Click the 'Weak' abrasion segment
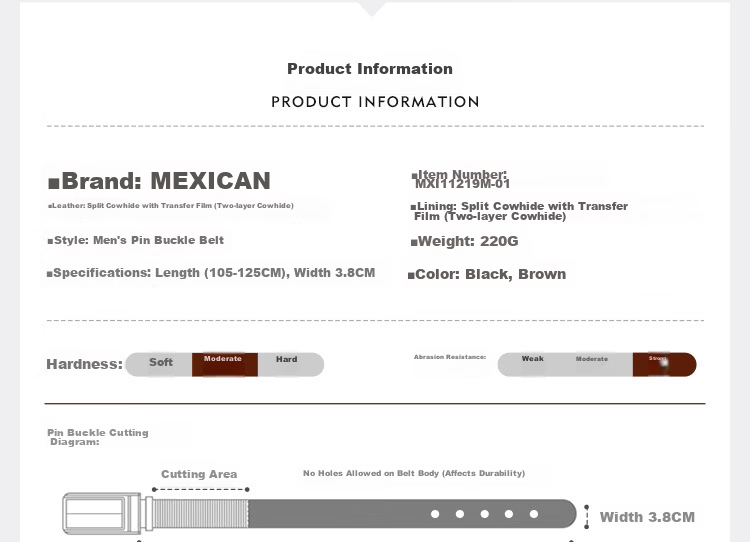The image size is (750, 542). 531,365
